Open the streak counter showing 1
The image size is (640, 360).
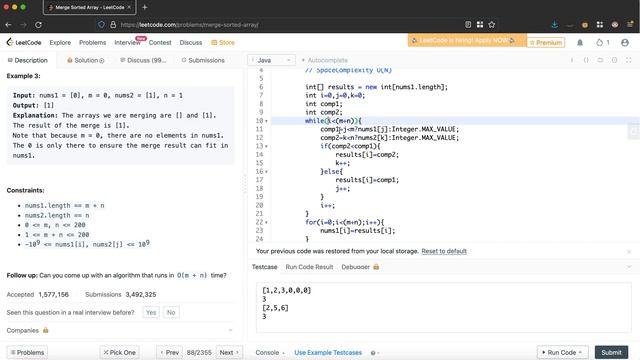pyautogui.click(x=602, y=42)
